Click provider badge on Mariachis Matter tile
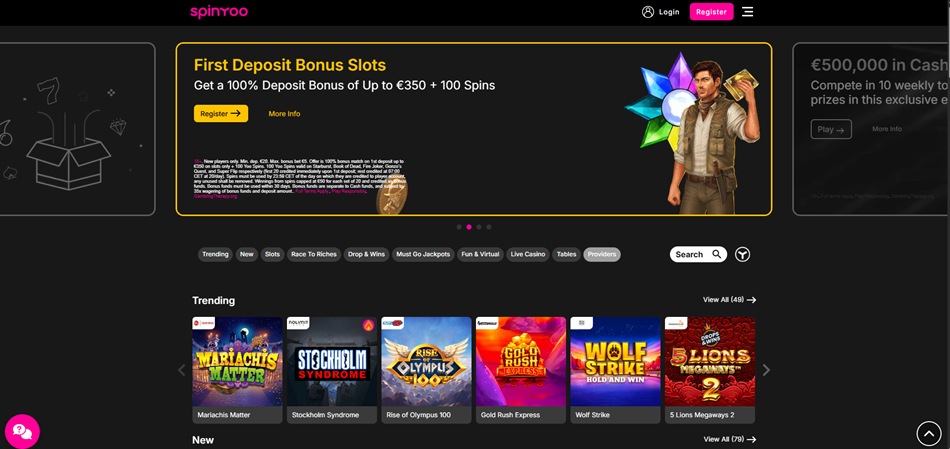 [x=204, y=324]
